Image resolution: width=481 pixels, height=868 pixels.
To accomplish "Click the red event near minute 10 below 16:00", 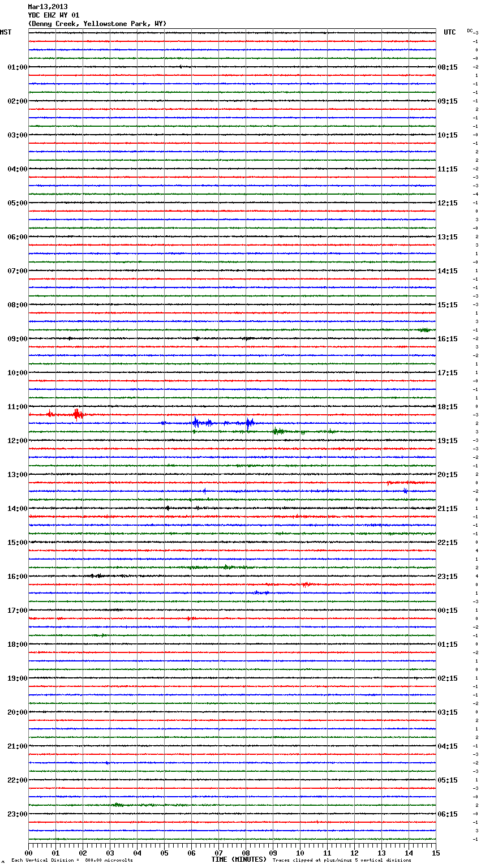I will tap(306, 585).
